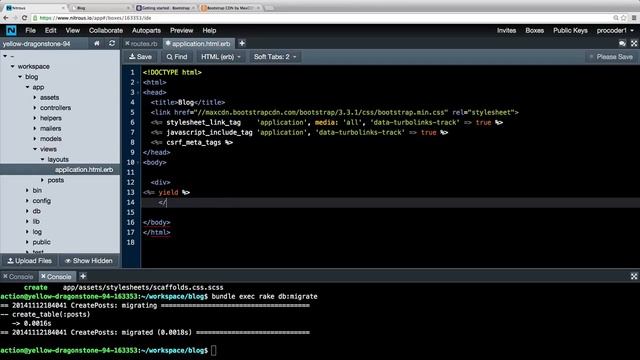This screenshot has width=640, height=360.
Task: Expand the lib folder
Action: 27,221
